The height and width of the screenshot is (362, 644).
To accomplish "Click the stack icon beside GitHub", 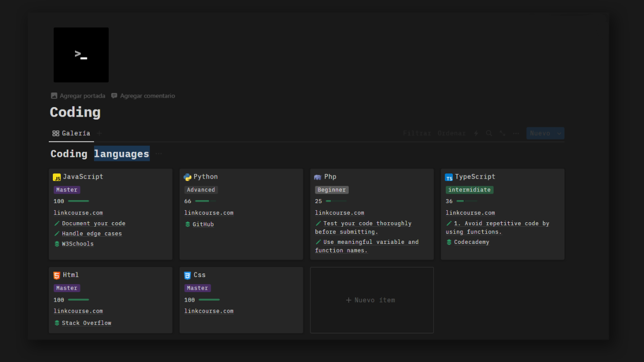I will [188, 224].
